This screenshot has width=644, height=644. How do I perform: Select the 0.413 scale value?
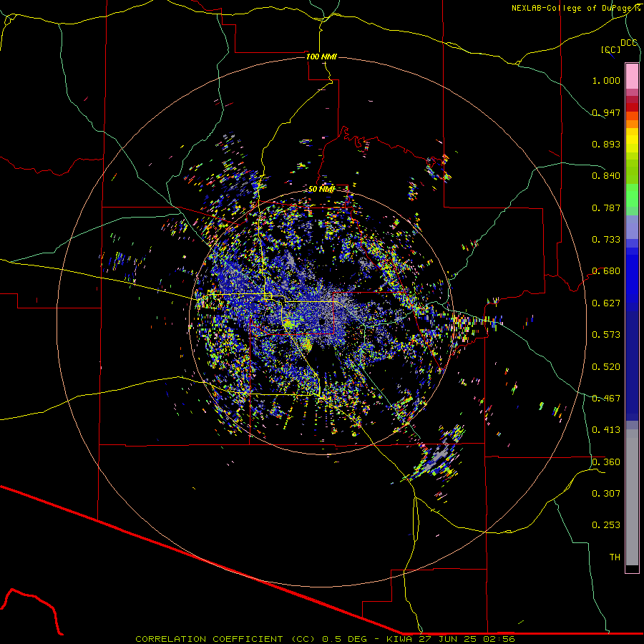point(606,430)
